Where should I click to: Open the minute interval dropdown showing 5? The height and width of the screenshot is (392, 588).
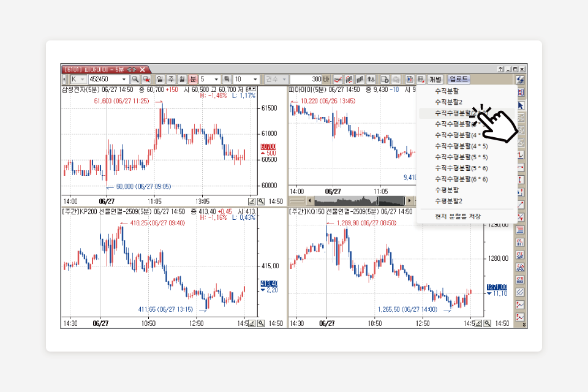coord(217,80)
